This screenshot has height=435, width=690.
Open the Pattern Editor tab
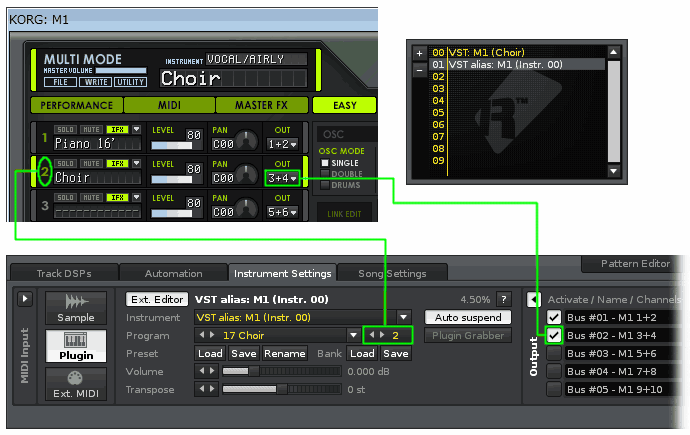[x=635, y=263]
